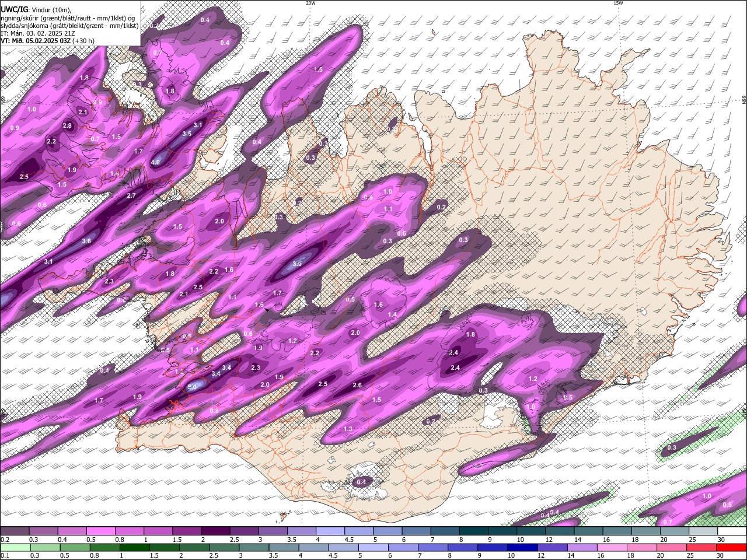This screenshot has width=747, height=560.
Task: Click the 'VT: Mið. 05.02.2025 03Z (+30 h)' line
Action: click(x=48, y=41)
